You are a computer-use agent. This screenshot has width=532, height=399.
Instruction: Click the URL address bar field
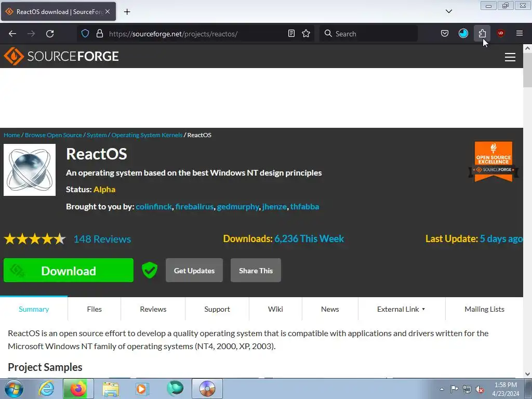197,34
